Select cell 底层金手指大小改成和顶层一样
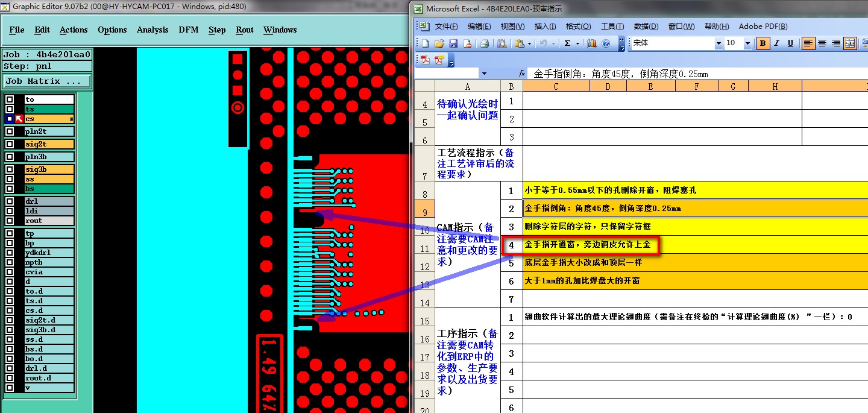 [x=695, y=263]
